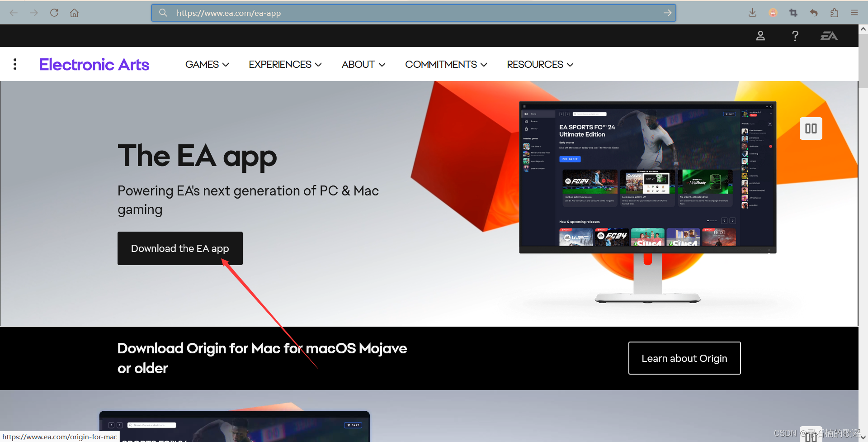The image size is (868, 442).
Task: Click 'Powering EA's next generation' subtitle
Action: tap(248, 200)
